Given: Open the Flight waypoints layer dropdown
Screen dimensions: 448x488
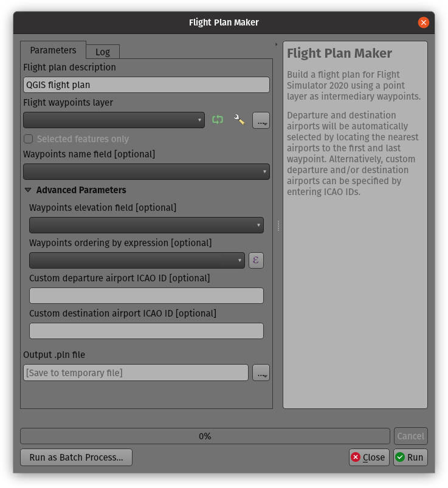Looking at the screenshot, I should click(x=114, y=120).
